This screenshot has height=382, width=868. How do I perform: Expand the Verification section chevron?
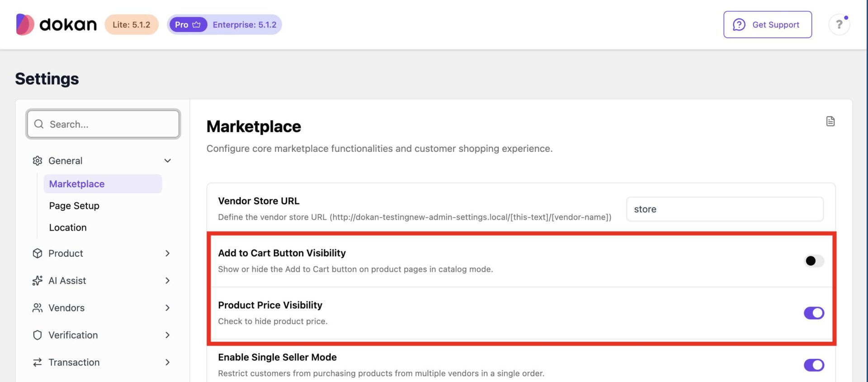click(x=168, y=335)
